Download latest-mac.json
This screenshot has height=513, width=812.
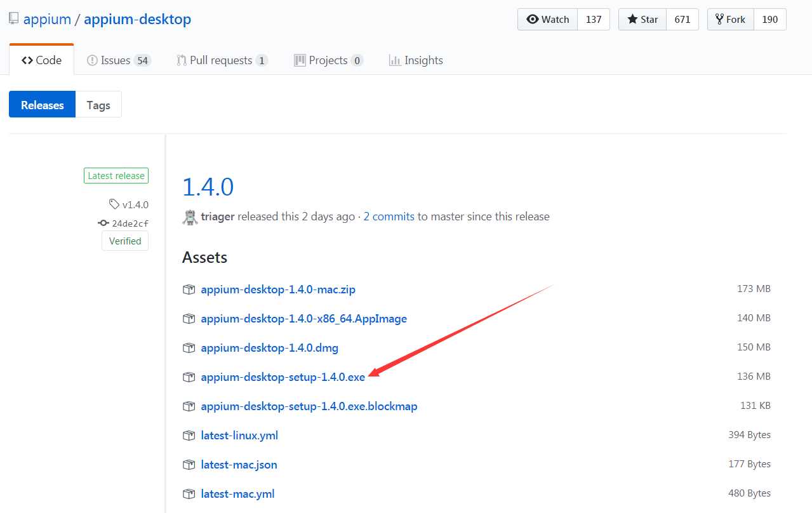tap(239, 465)
